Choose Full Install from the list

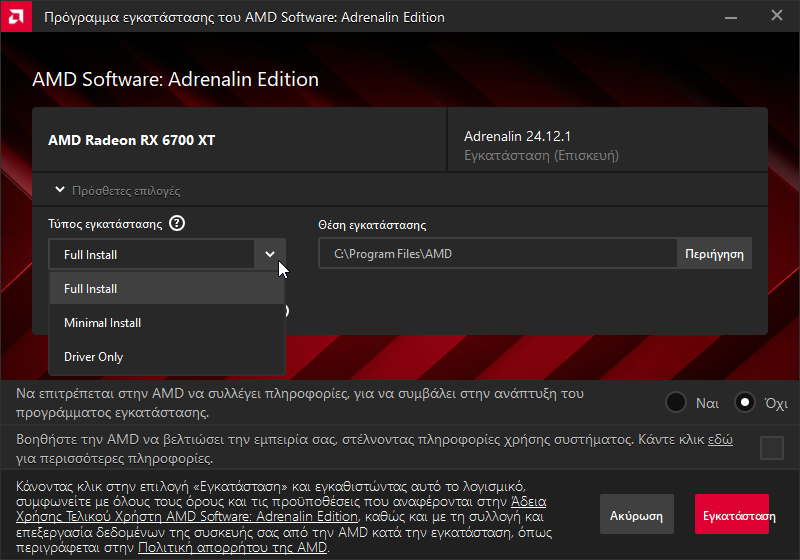coord(167,289)
